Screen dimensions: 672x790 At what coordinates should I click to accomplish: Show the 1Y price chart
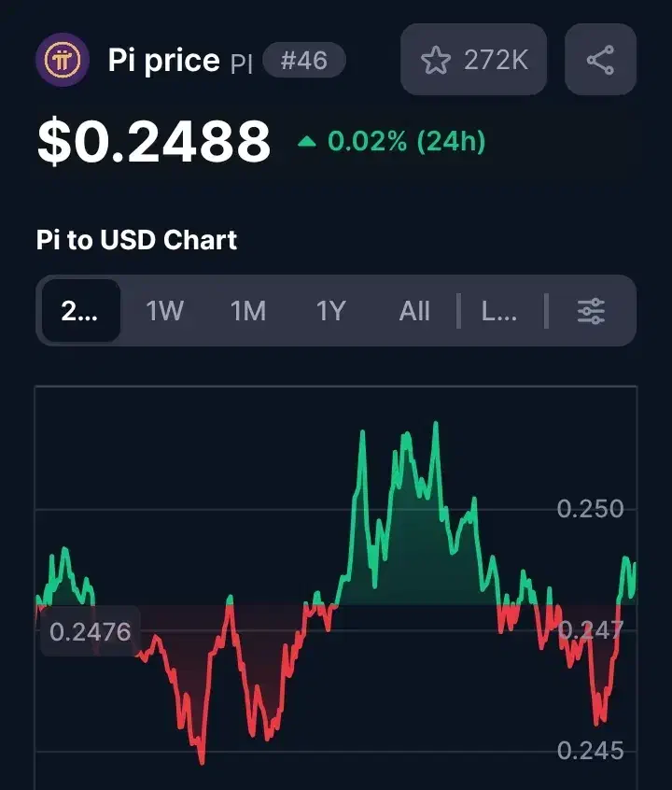point(331,311)
